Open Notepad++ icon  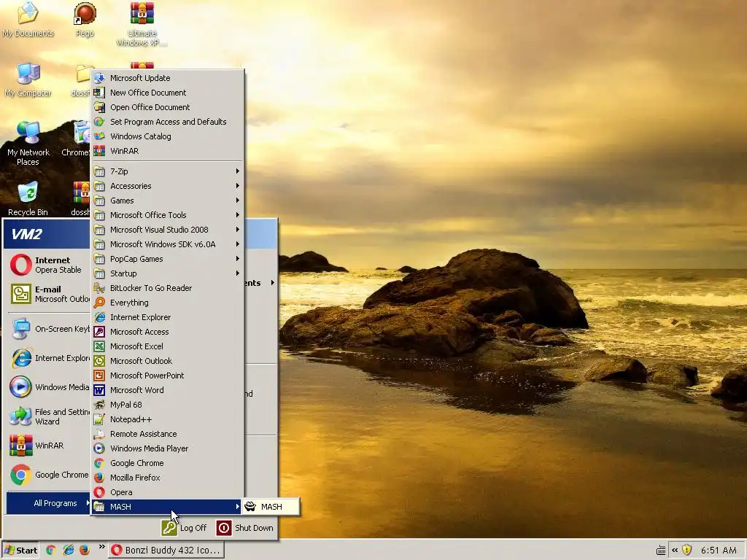coord(99,419)
